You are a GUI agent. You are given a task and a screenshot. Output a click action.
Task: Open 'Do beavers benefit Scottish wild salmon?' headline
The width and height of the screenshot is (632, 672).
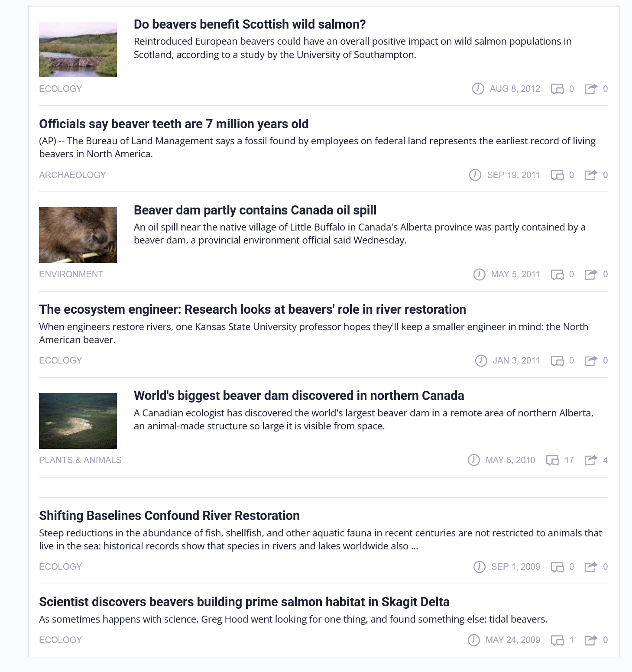point(250,24)
